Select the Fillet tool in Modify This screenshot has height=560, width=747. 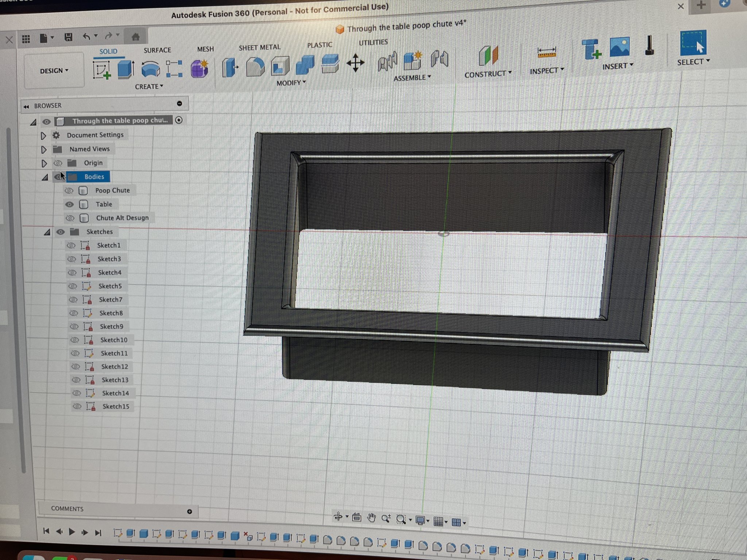(255, 67)
